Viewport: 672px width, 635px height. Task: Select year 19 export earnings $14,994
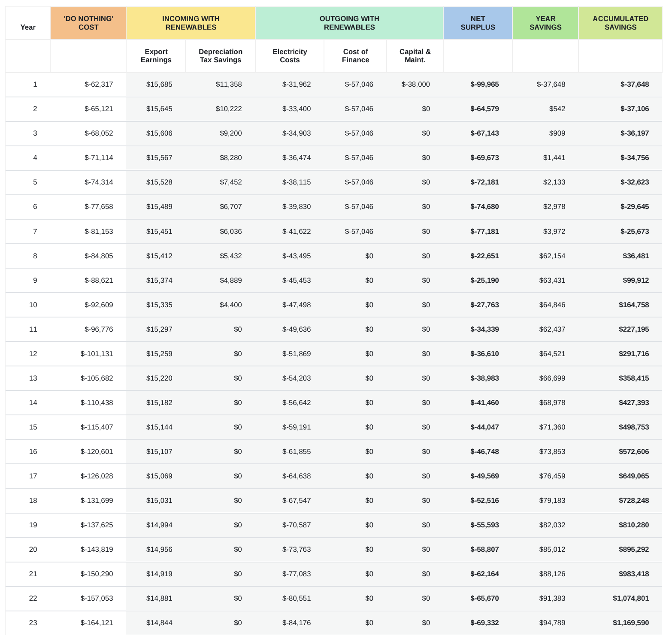coord(159,525)
